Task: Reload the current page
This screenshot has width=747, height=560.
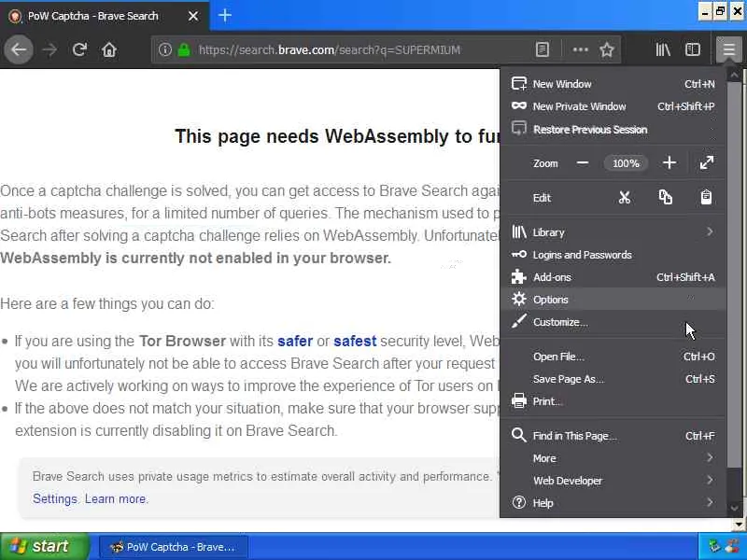Action: coord(79,49)
